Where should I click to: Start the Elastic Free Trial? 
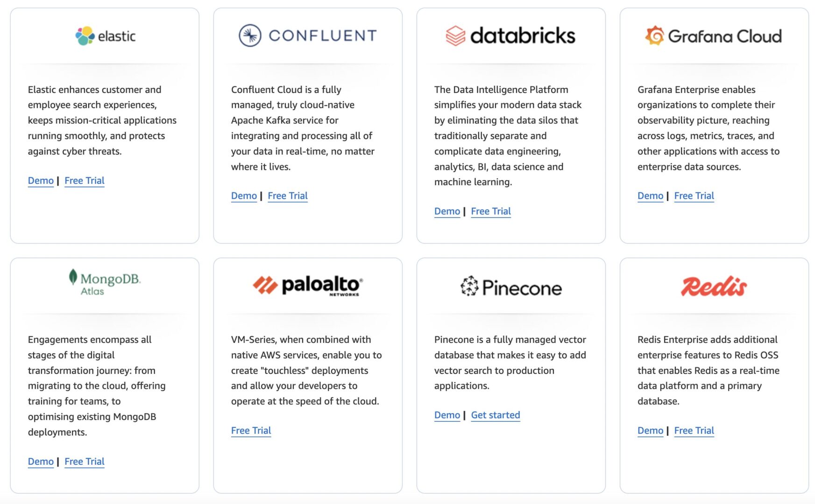(x=85, y=181)
